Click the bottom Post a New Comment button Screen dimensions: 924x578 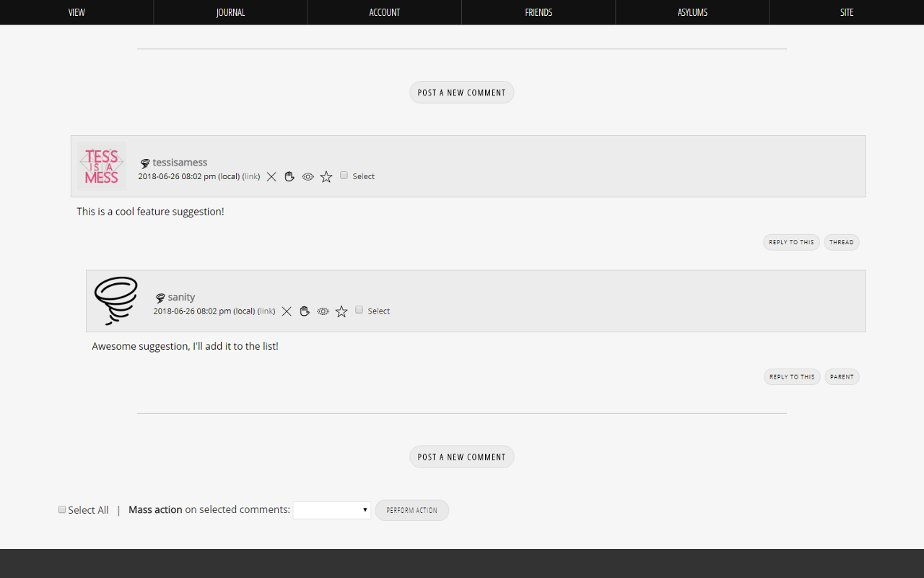[x=462, y=457]
